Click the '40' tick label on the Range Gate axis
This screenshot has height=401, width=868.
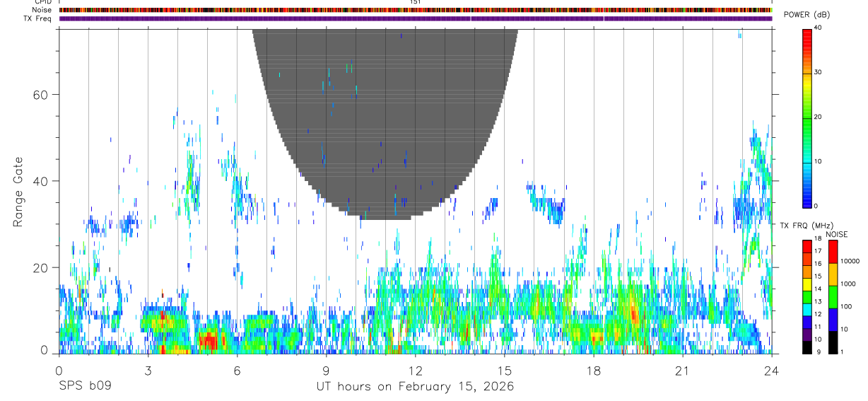click(x=41, y=181)
